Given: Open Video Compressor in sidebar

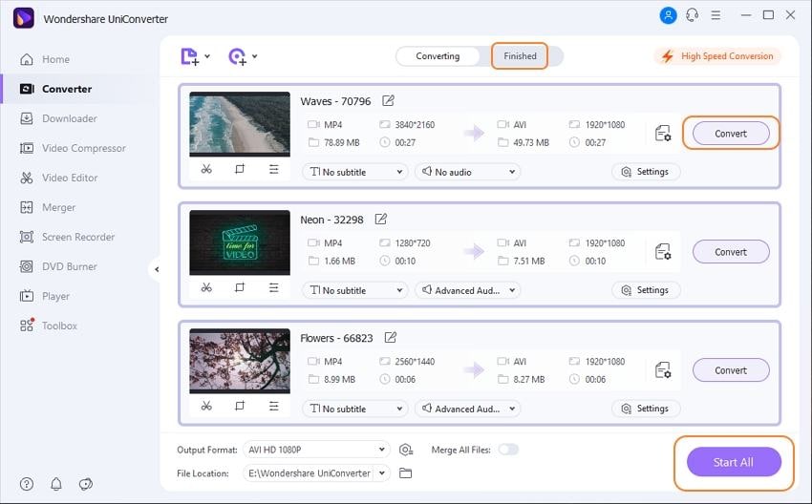Looking at the screenshot, I should 73,148.
